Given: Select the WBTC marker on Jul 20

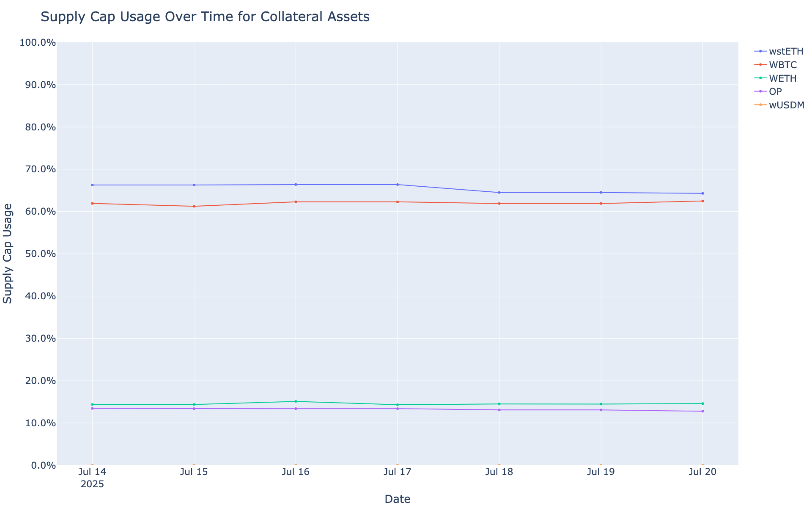Looking at the screenshot, I should click(x=702, y=201).
